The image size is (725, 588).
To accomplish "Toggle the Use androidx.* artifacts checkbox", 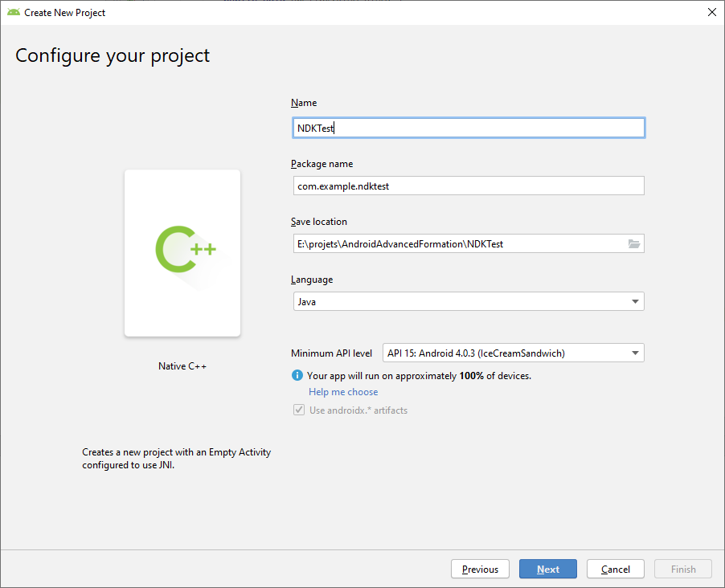I will (x=298, y=410).
